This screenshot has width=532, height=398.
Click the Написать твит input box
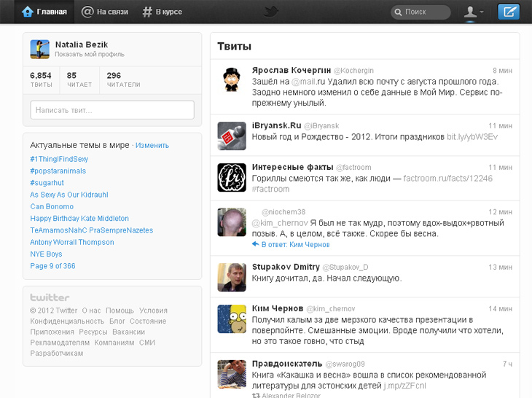112,110
